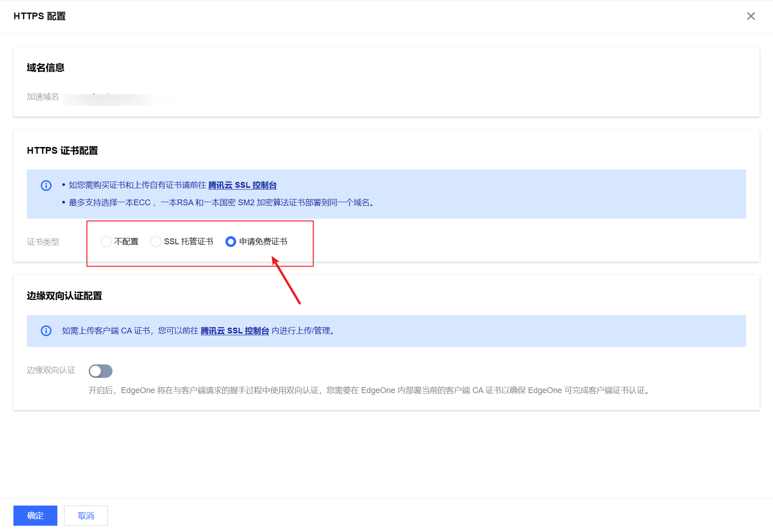Viewport: 773px width, 532px height.
Task: Close the HTTPS 配置 dialog
Action: (751, 16)
